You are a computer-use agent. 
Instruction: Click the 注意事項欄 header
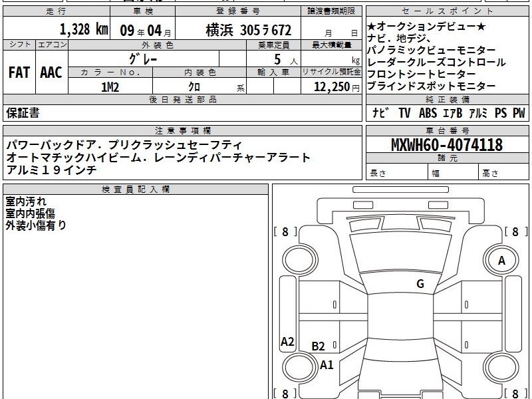(182, 130)
